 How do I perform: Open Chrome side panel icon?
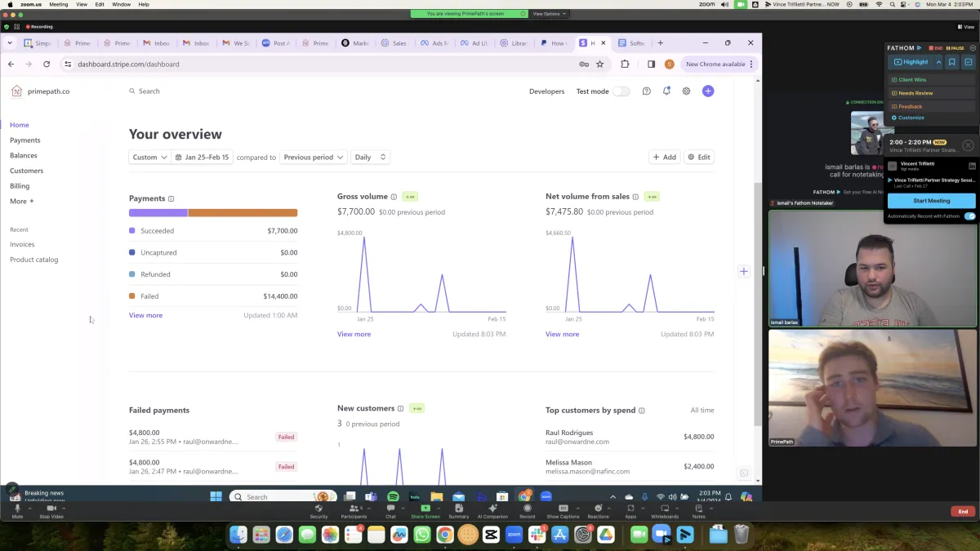tap(651, 64)
